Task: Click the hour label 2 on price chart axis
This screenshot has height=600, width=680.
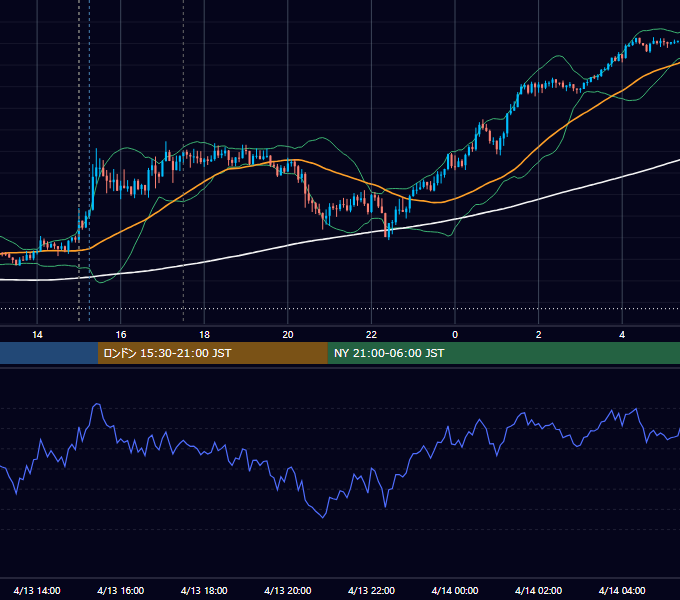Action: [x=539, y=335]
